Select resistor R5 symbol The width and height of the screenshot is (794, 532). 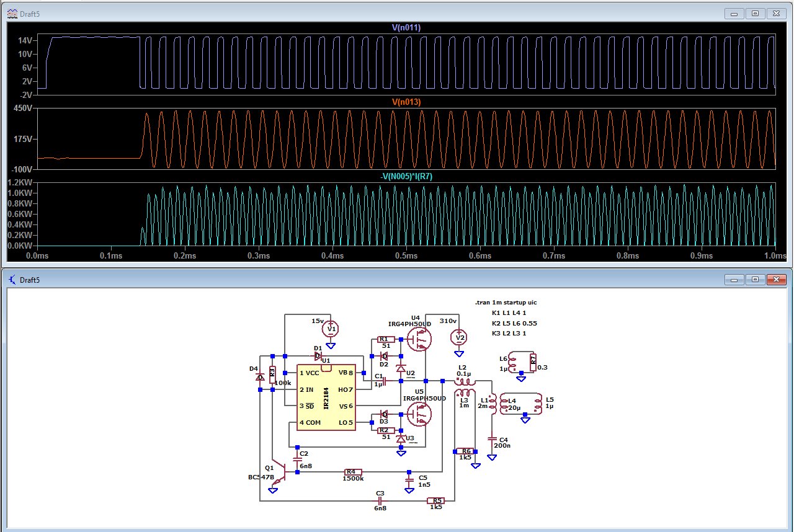point(437,500)
